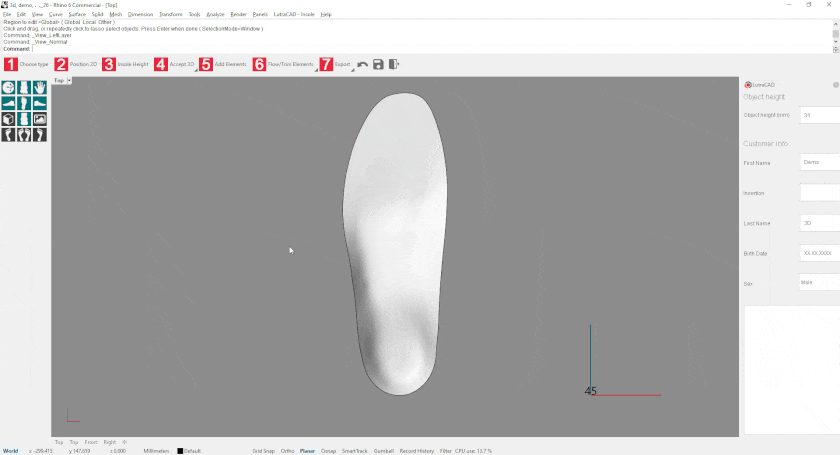
Task: Toggle Osnap in status bar
Action: (x=328, y=451)
